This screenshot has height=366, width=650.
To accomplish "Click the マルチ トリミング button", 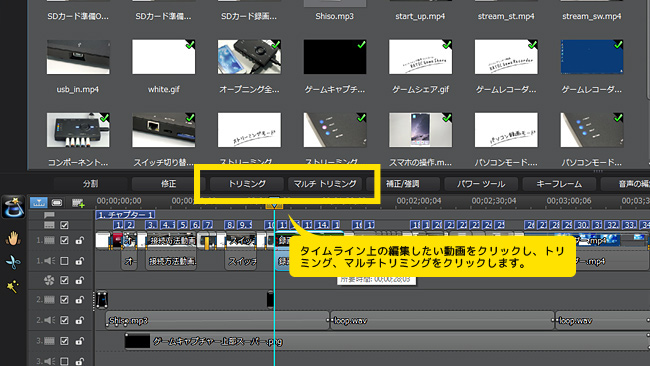I will (x=325, y=184).
